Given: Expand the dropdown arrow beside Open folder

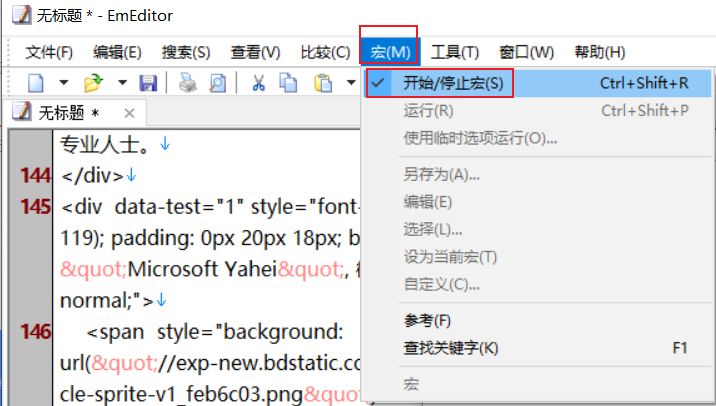Looking at the screenshot, I should point(122,83).
